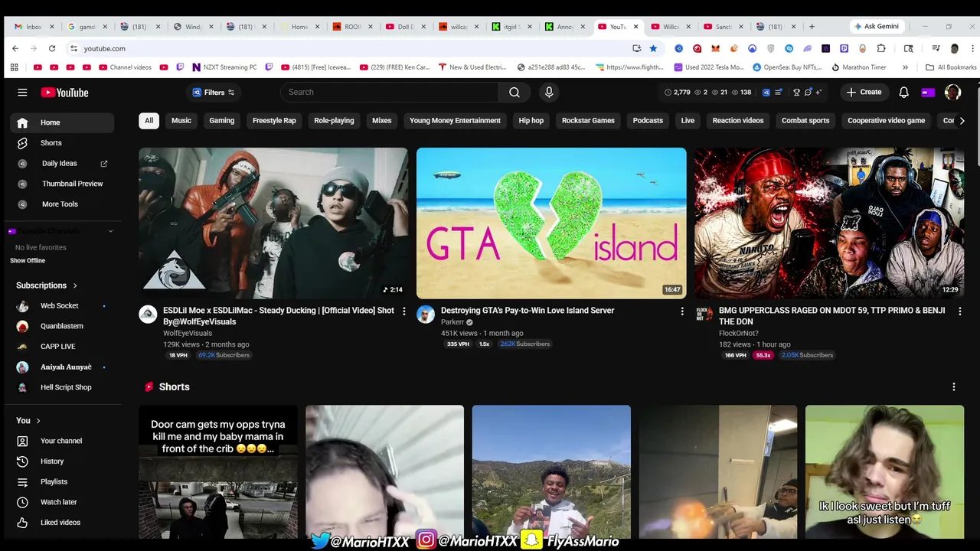Open the OpenSea bookmark
The image size is (980, 551).
tap(786, 67)
